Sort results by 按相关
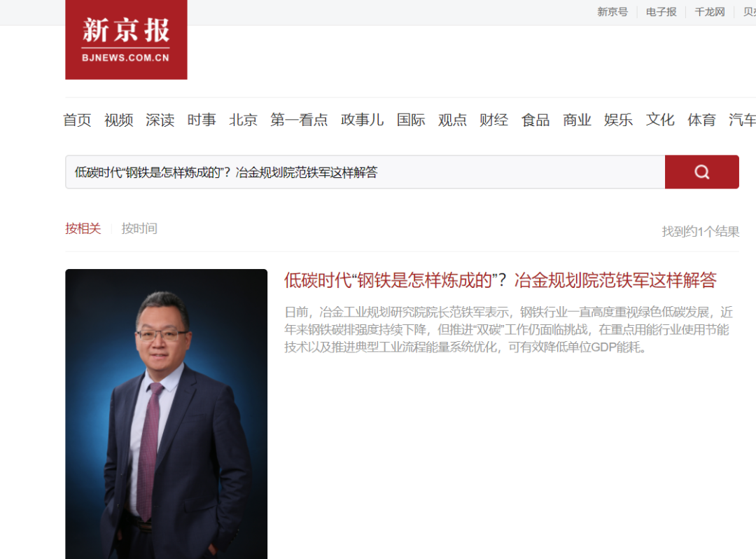756x559 pixels. [x=83, y=228]
